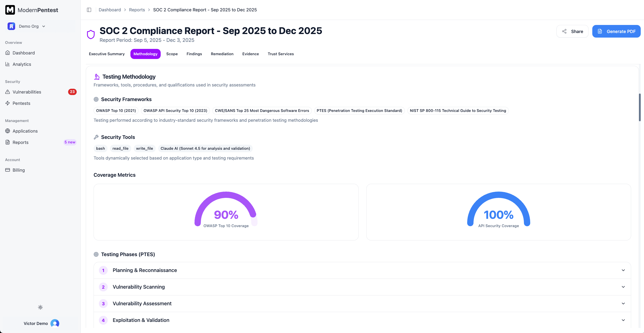
Task: Go to Analytics in the sidebar
Action: (22, 64)
